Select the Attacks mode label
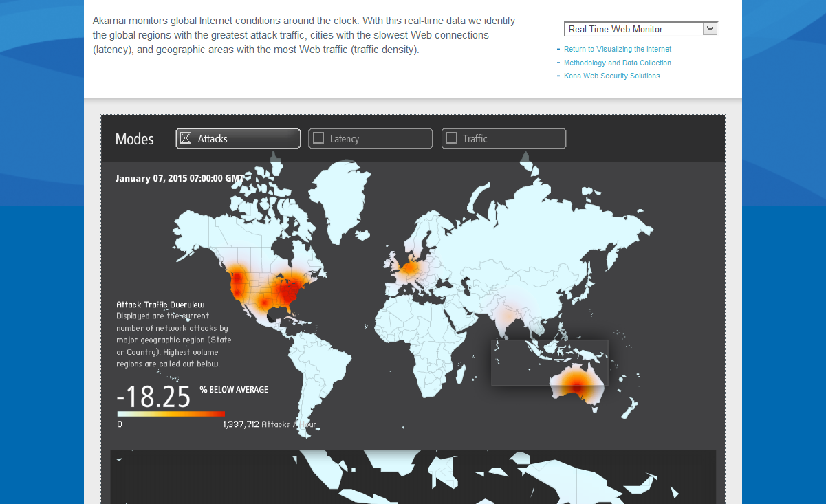826x504 pixels. [x=213, y=139]
